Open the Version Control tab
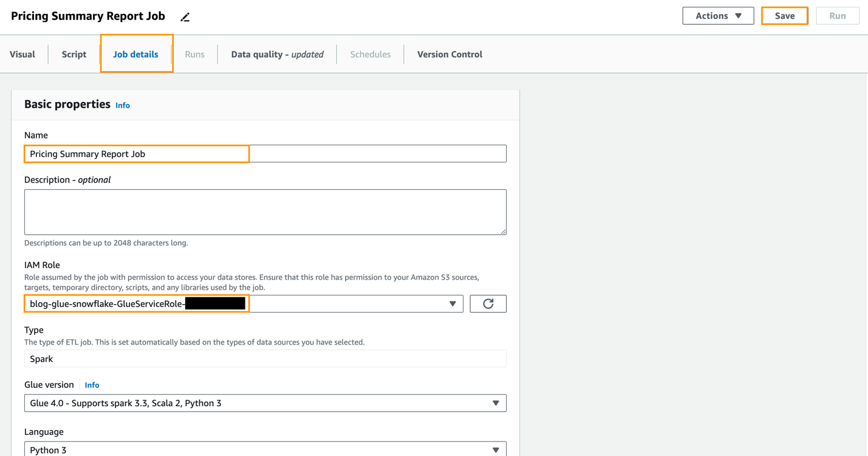This screenshot has width=868, height=456. 449,54
